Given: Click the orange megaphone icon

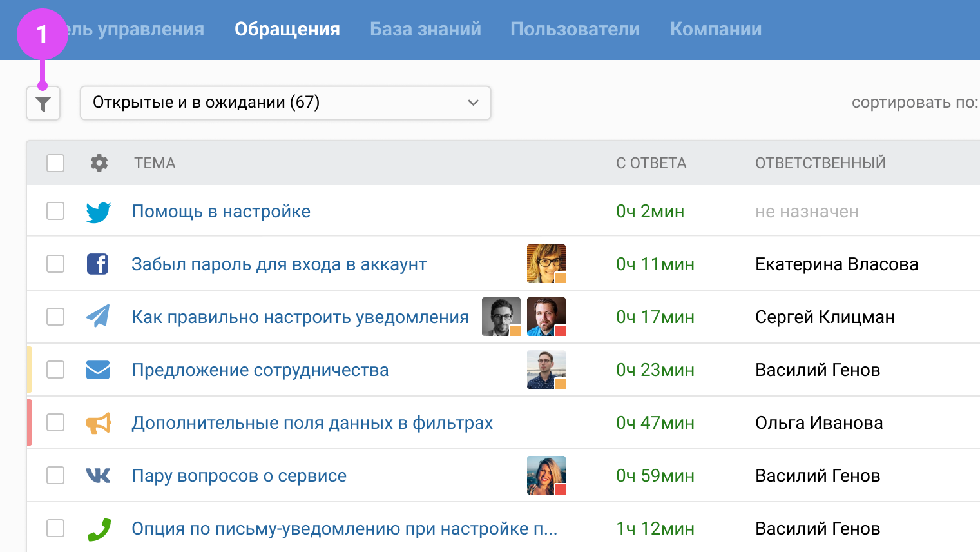Looking at the screenshot, I should (x=99, y=423).
